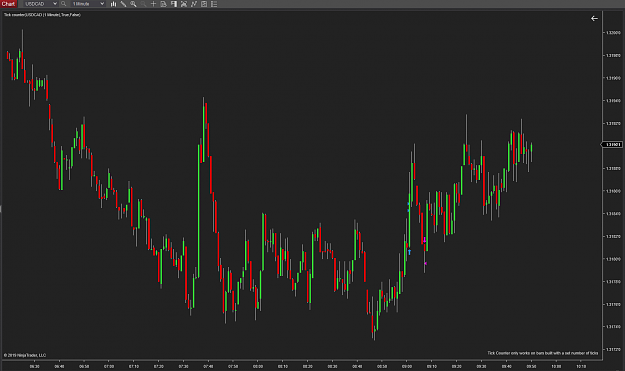This screenshot has width=625, height=371.
Task: Open the bar chart style icon
Action: [x=113, y=4]
